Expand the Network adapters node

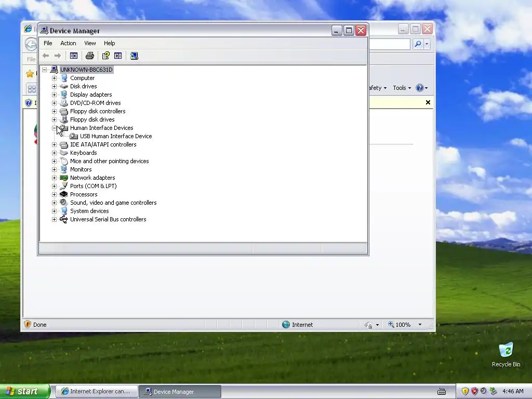click(54, 178)
